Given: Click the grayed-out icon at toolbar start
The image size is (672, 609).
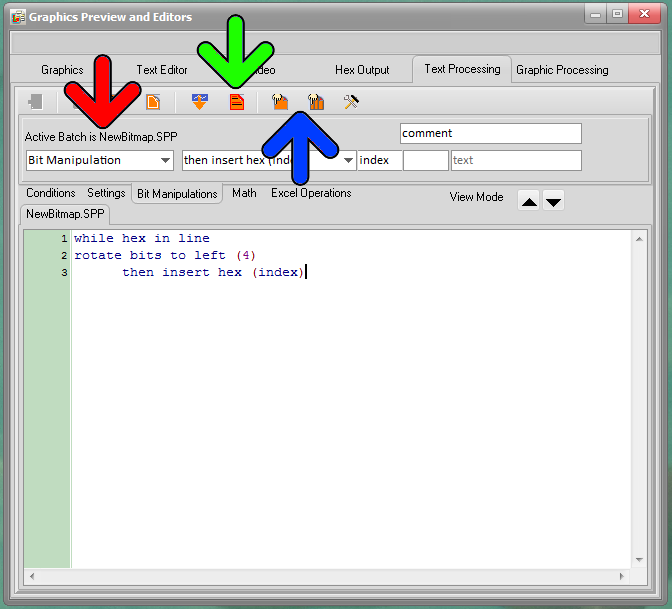Looking at the screenshot, I should click(x=35, y=102).
